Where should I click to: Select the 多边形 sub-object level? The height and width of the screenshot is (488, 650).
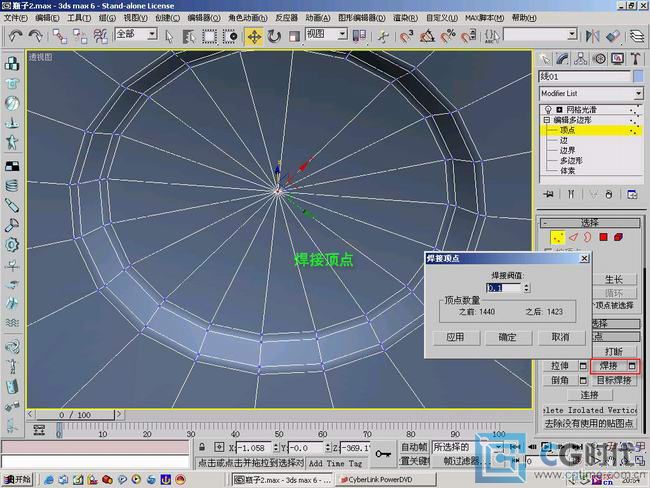click(x=571, y=160)
